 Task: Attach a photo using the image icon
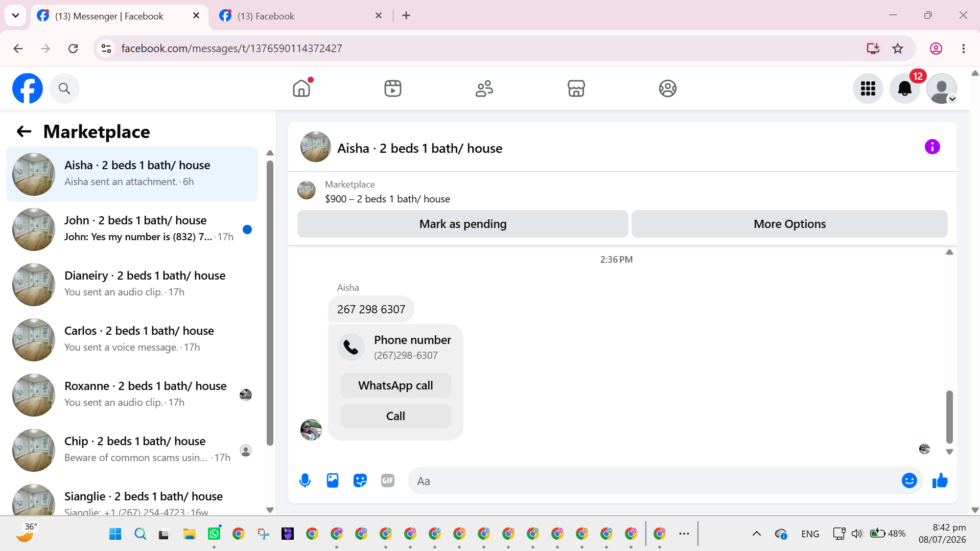[x=333, y=481]
